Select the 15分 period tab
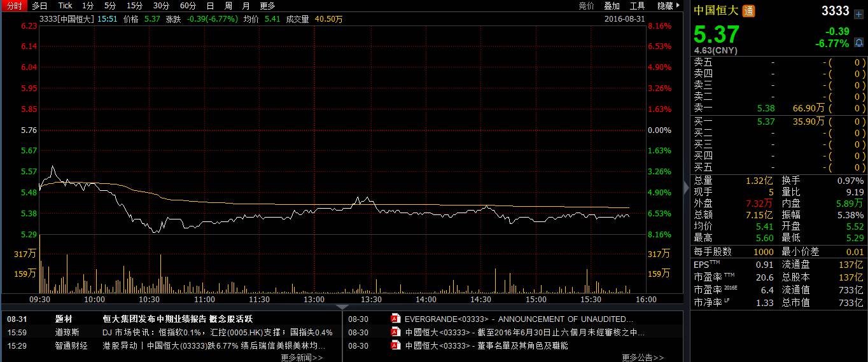The height and width of the screenshot is (362, 868). coord(134,6)
